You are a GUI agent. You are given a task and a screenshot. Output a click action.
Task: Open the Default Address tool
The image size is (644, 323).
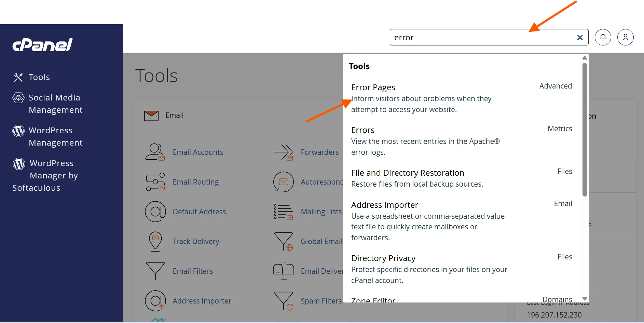point(199,212)
